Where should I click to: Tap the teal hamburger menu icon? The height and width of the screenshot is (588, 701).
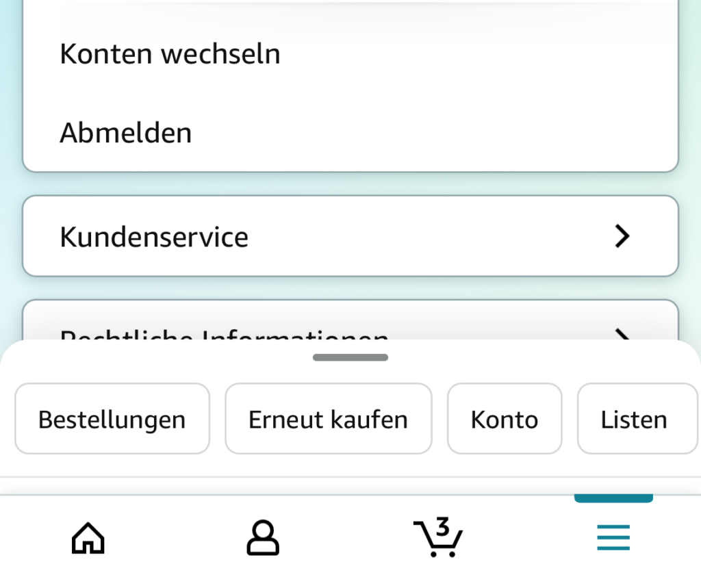(613, 537)
